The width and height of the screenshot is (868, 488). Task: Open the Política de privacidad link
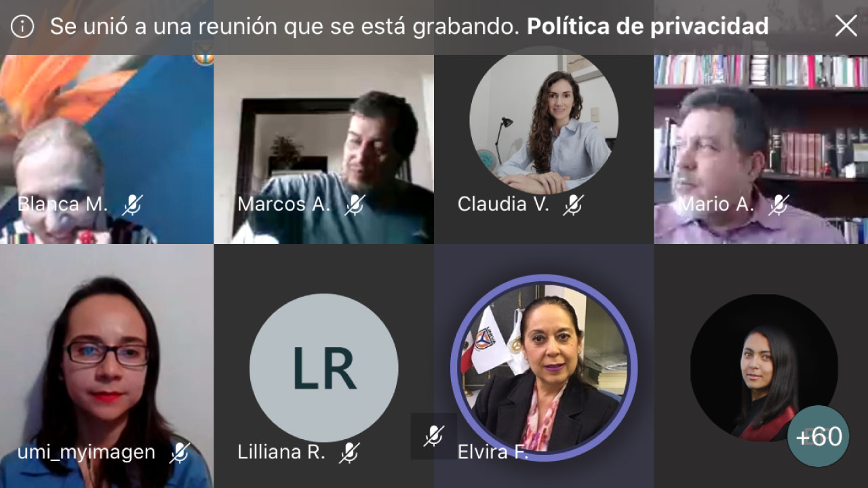pyautogui.click(x=648, y=26)
